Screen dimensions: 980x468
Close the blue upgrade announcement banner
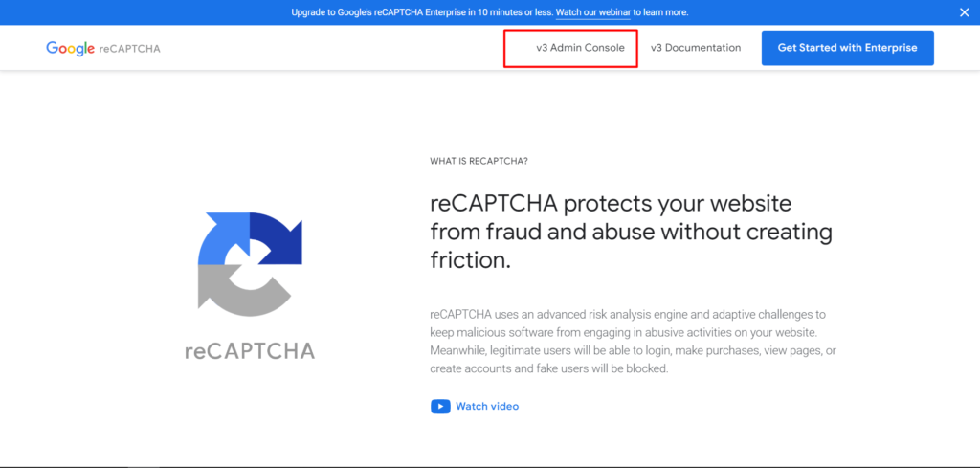pos(965,12)
